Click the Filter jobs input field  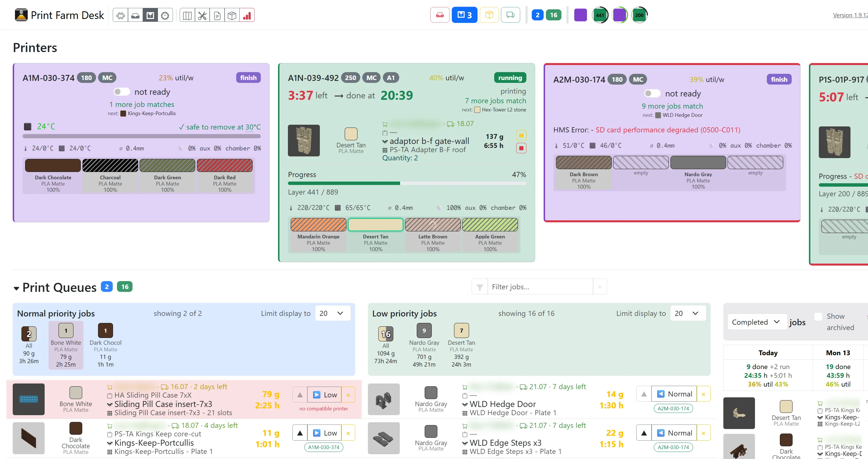tap(540, 287)
